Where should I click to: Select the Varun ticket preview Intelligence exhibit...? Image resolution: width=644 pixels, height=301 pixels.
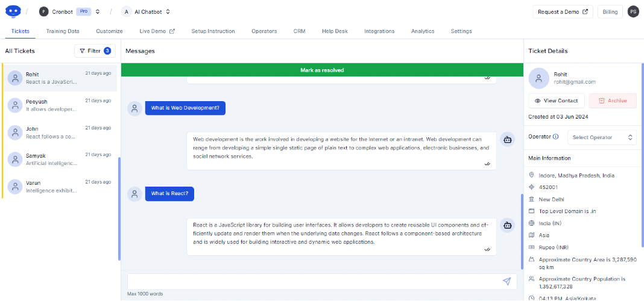point(51,190)
